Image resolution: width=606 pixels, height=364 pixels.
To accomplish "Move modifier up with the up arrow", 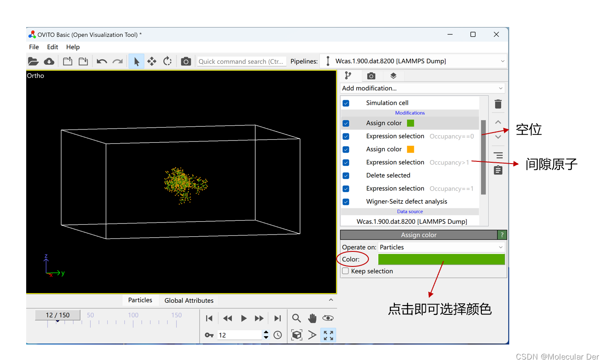I will point(498,122).
